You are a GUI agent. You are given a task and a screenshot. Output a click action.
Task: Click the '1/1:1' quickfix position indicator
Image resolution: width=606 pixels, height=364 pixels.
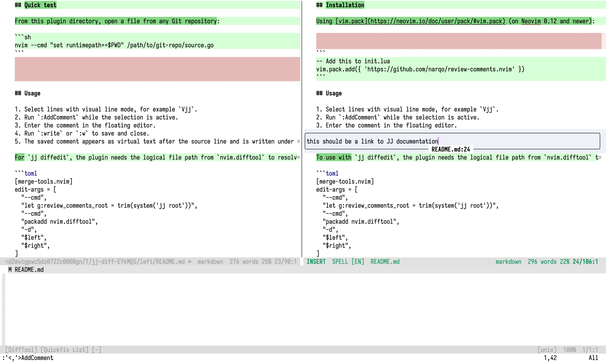coord(590,350)
